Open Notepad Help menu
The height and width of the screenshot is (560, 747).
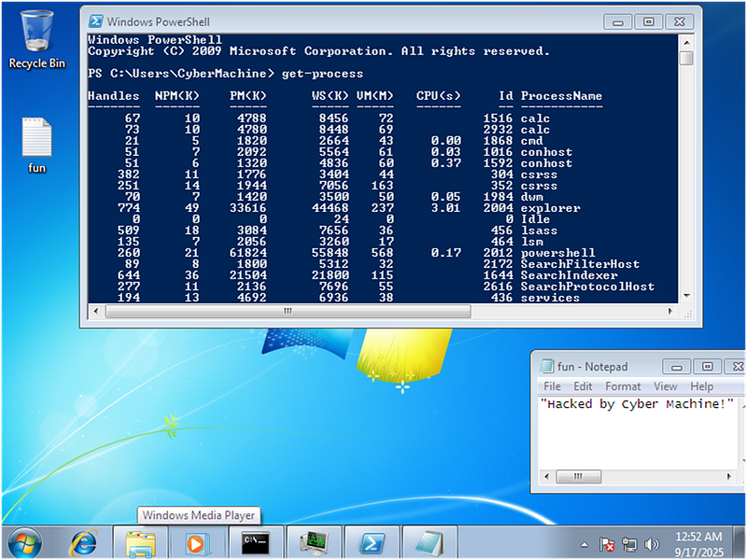[702, 386]
